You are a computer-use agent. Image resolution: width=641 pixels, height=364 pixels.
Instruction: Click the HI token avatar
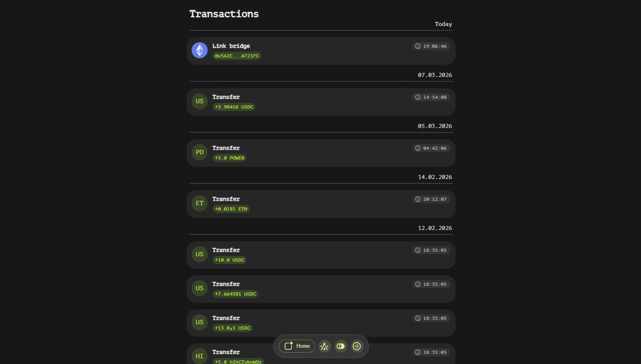(x=200, y=356)
